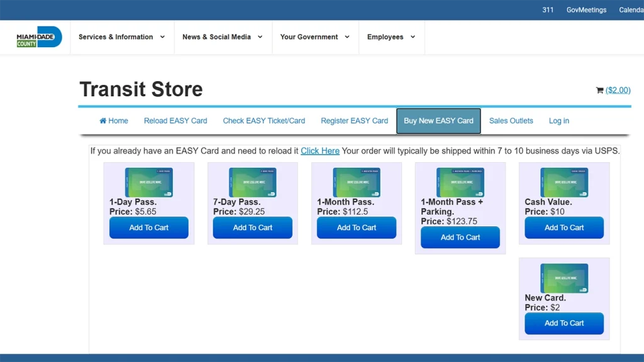The height and width of the screenshot is (362, 644).
Task: Add the 7-Day Pass to cart
Action: pos(253,228)
